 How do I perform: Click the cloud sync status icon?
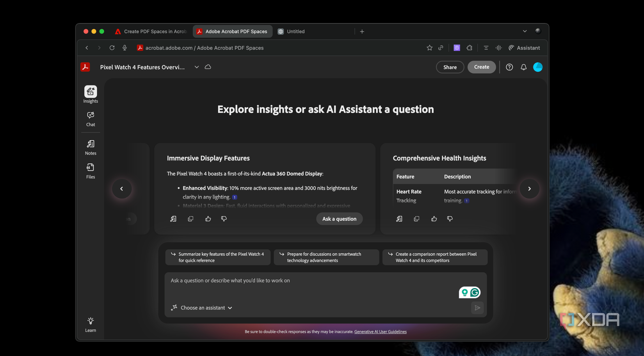[208, 67]
